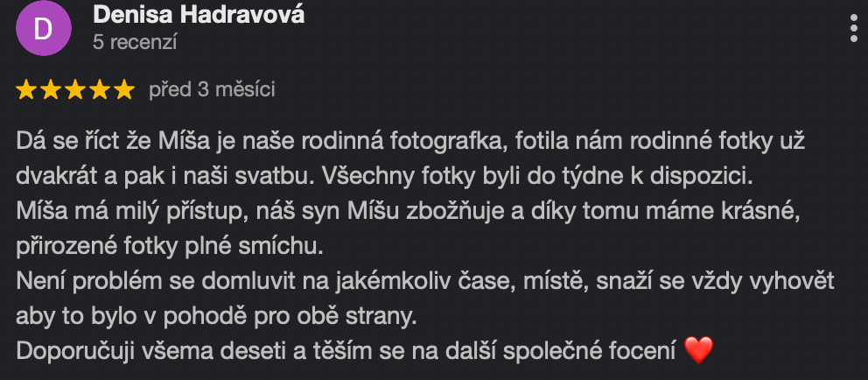
Task: Click the line starting "Doporučuji všema deseti"
Action: pos(346,351)
